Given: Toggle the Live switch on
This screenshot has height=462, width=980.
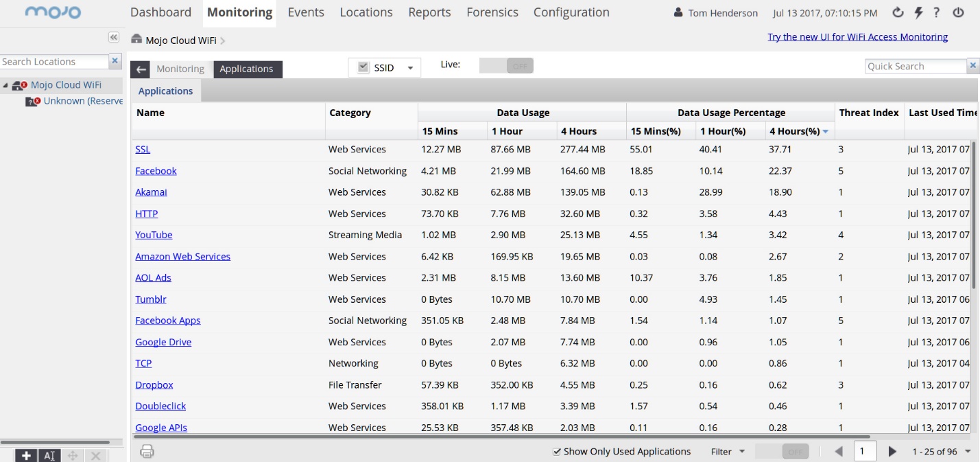Looking at the screenshot, I should click(506, 66).
